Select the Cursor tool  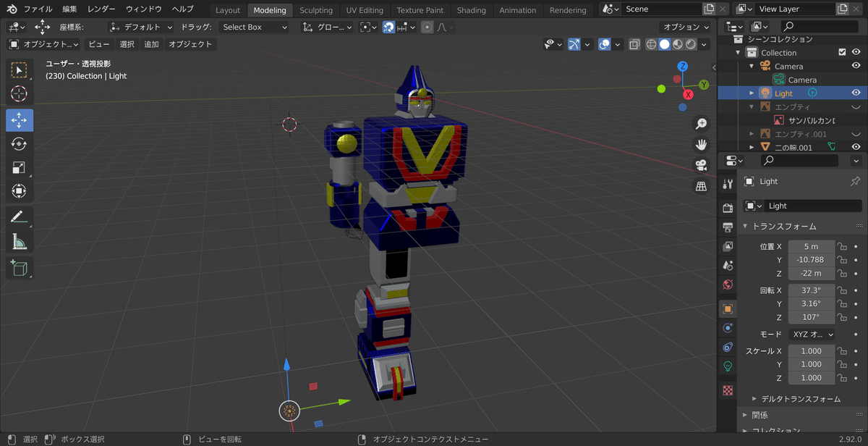tap(20, 94)
